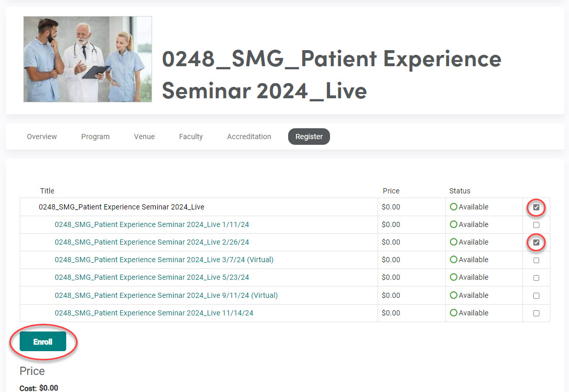The height and width of the screenshot is (392, 569).
Task: Click the Enroll button
Action: [x=43, y=342]
